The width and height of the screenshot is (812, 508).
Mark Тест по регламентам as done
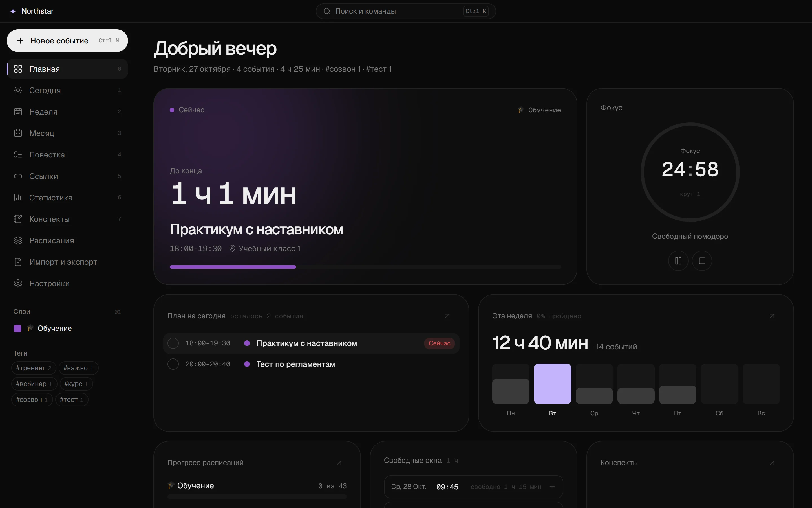pyautogui.click(x=173, y=364)
